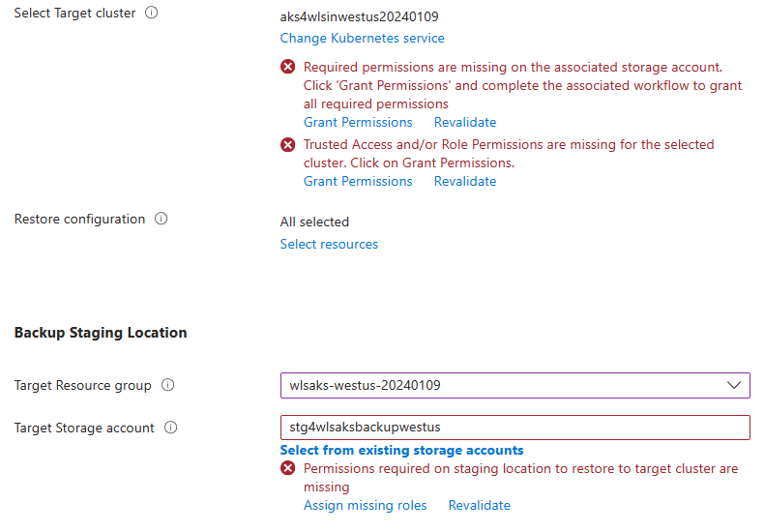Click staging location permissions error icon
This screenshot has height=532, width=764.
(288, 468)
